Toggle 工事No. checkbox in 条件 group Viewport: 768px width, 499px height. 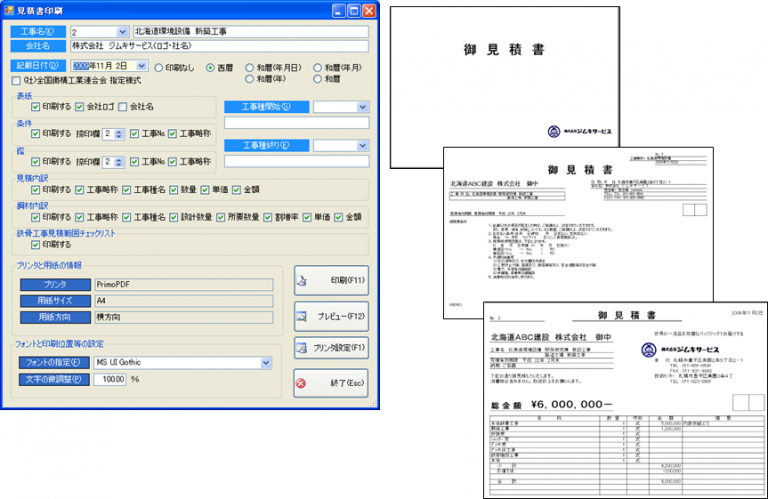point(134,133)
